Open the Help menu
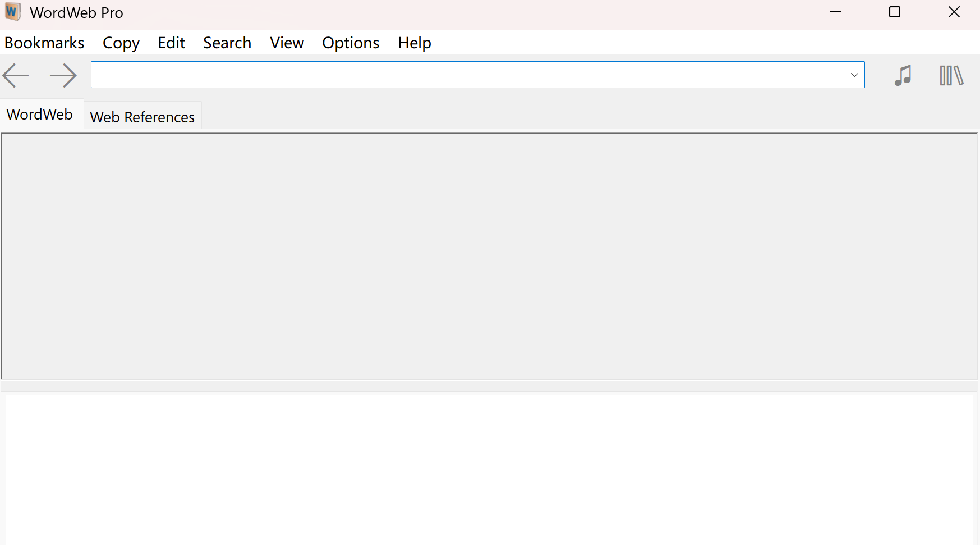Viewport: 980px width, 545px height. 415,43
